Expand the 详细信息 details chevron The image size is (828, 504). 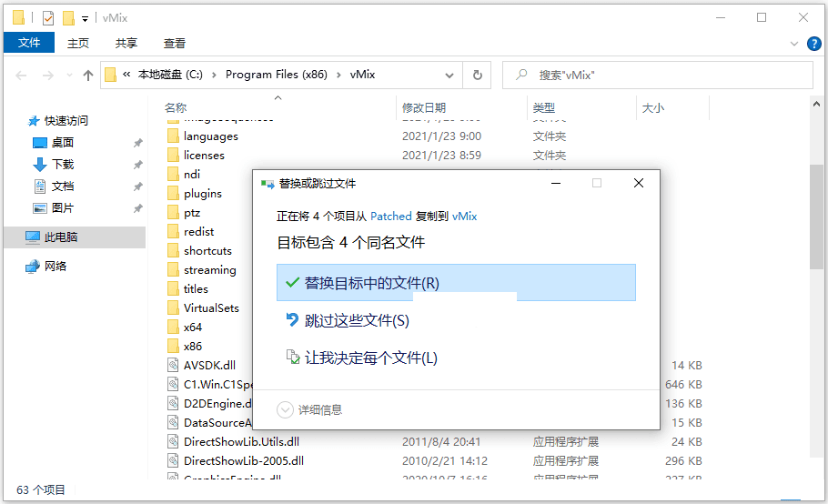285,409
